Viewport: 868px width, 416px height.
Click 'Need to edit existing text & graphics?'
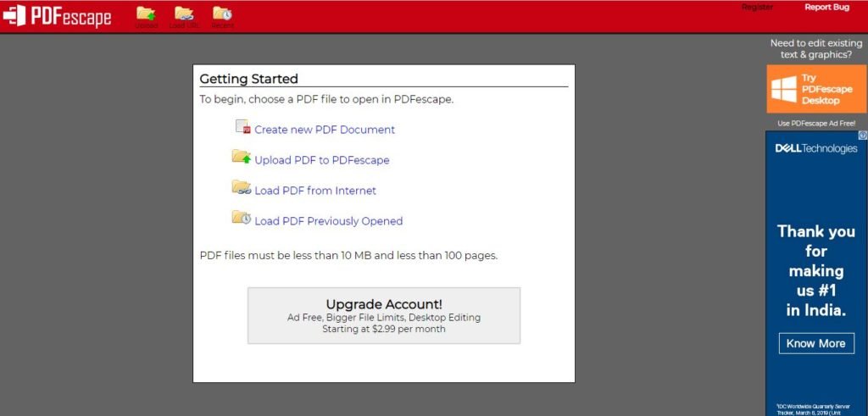pyautogui.click(x=816, y=48)
